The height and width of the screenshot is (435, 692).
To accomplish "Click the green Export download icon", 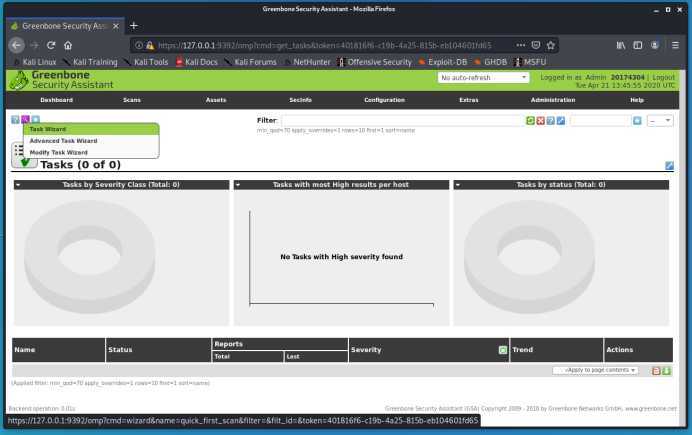I will pos(666,371).
